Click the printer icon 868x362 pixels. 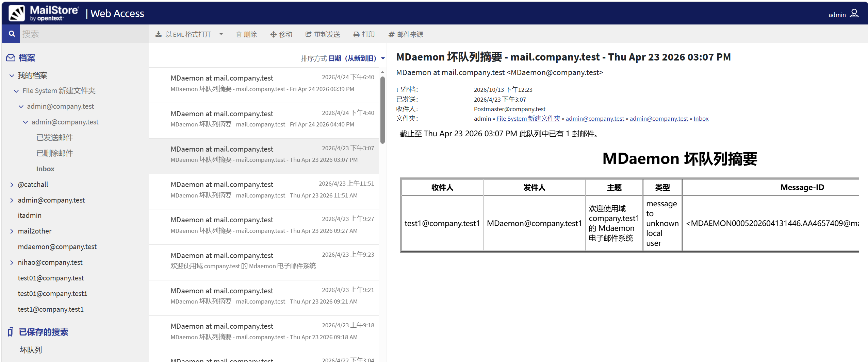point(356,34)
